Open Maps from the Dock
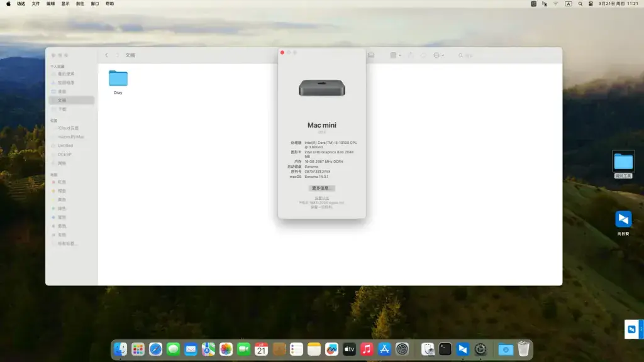The height and width of the screenshot is (362, 644). point(208,349)
